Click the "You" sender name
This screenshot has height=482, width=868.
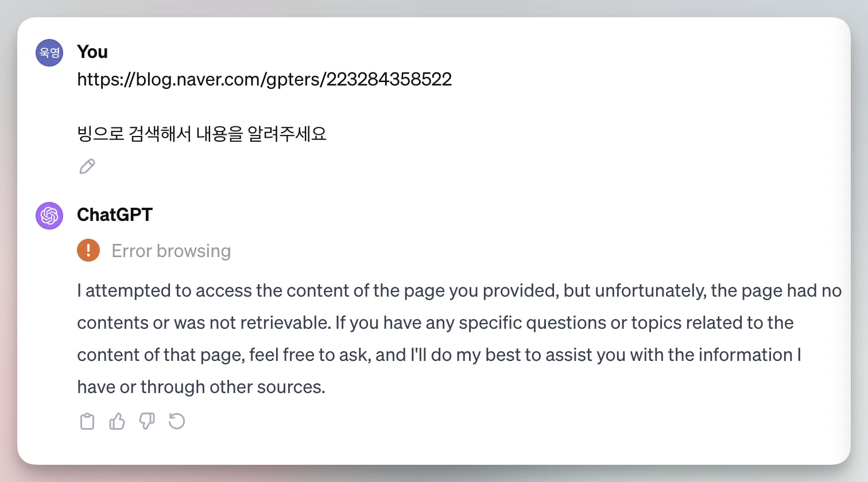pyautogui.click(x=92, y=52)
